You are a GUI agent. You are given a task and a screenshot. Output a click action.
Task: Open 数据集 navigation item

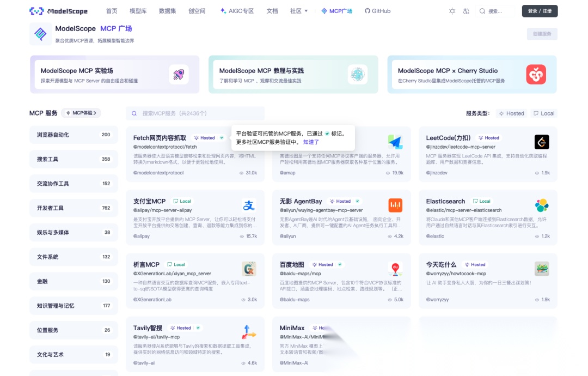click(x=167, y=11)
